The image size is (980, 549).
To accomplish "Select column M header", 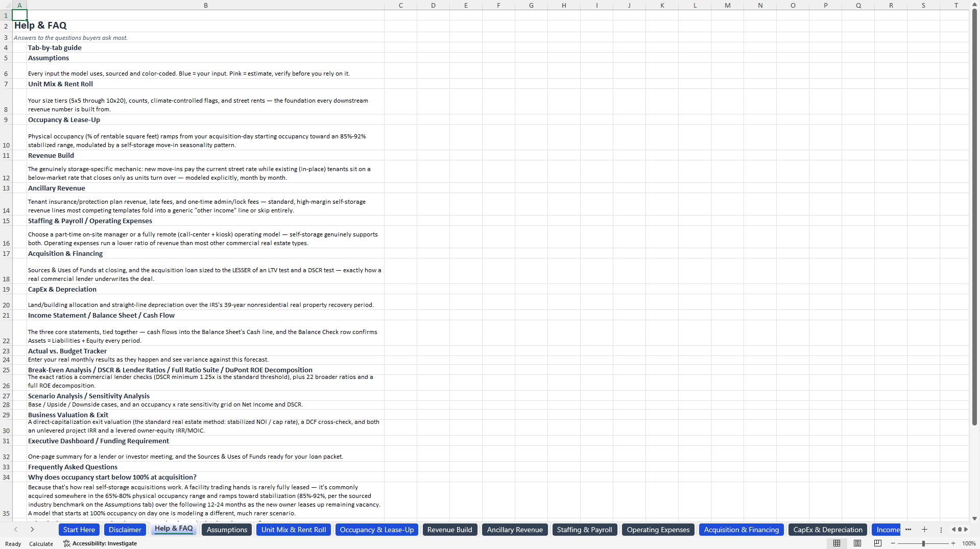I will [727, 5].
